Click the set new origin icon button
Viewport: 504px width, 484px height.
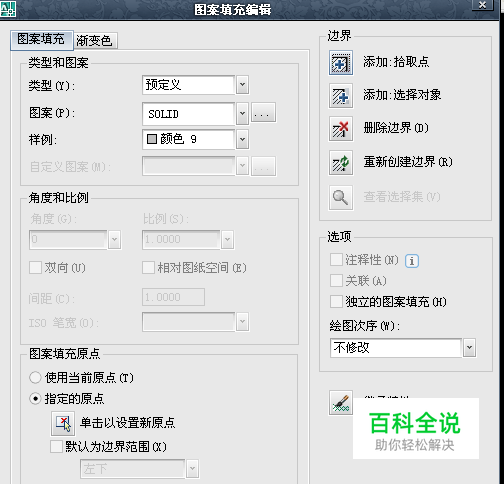[63, 423]
